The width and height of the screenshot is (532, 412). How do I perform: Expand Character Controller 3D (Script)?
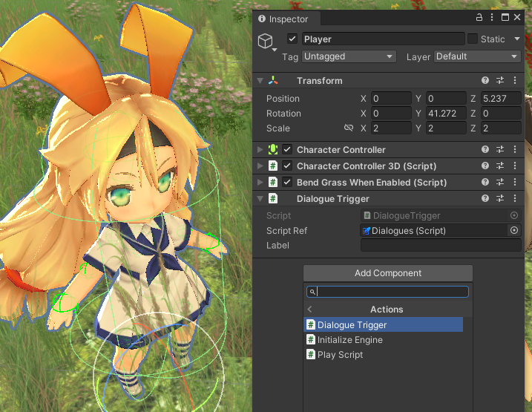[x=260, y=166]
